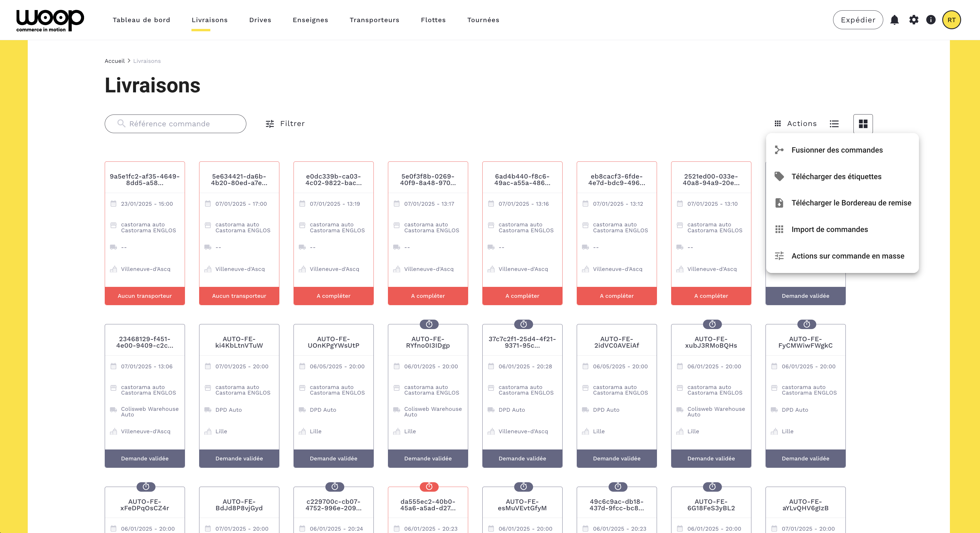Viewport: 980px width, 533px height.
Task: Open the RT user avatar menu
Action: click(951, 20)
